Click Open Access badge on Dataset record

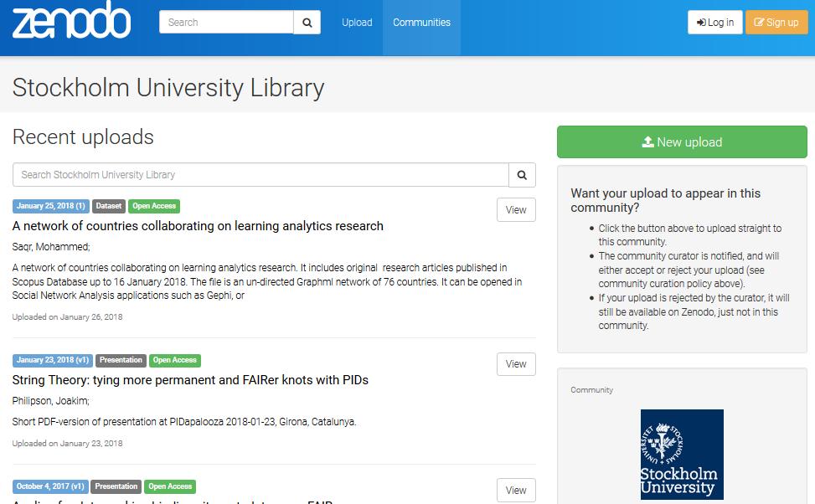click(154, 206)
